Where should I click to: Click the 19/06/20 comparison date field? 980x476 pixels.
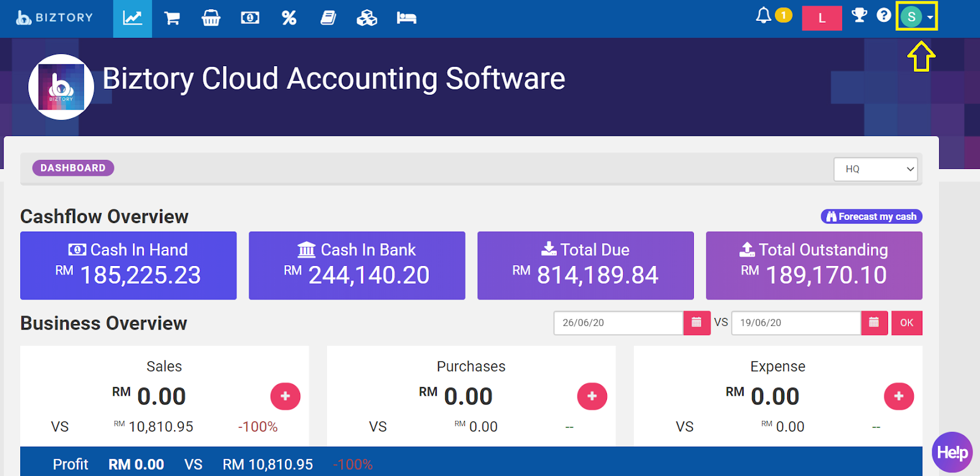click(796, 323)
